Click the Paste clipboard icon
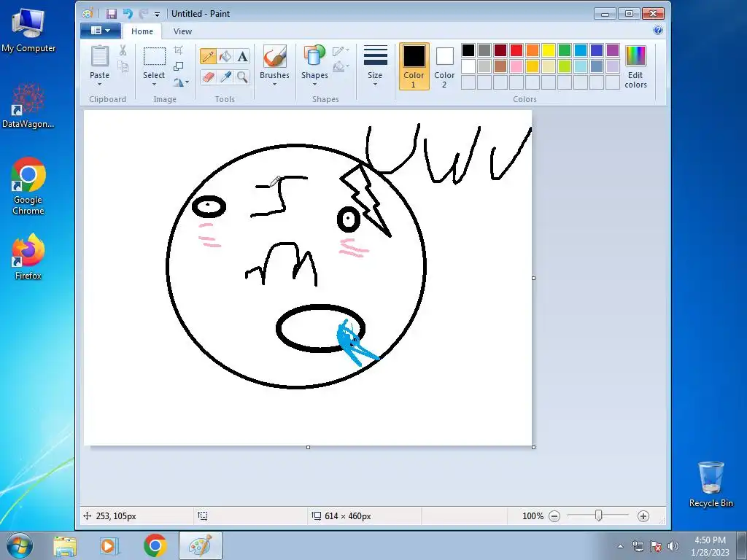Image resolution: width=747 pixels, height=560 pixels. (x=99, y=56)
